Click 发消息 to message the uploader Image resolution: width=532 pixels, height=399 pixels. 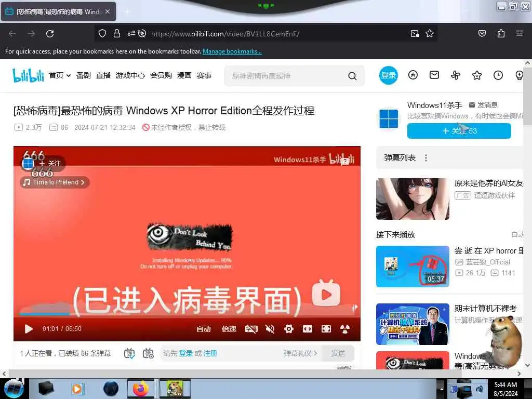(x=483, y=105)
